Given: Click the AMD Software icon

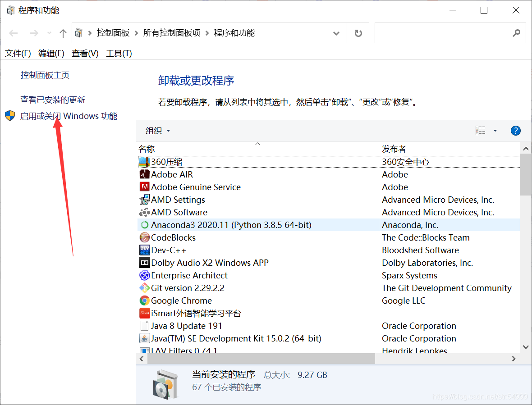Looking at the screenshot, I should (x=145, y=212).
